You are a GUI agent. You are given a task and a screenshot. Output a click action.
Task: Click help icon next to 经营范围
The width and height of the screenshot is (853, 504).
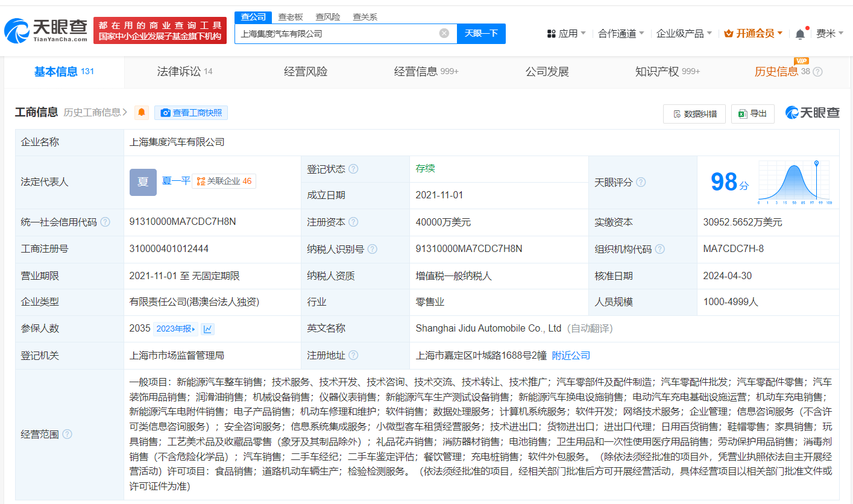tap(67, 434)
